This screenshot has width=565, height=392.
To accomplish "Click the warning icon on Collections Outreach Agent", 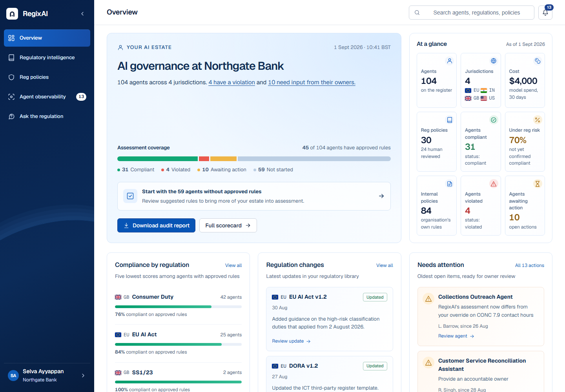I will pyautogui.click(x=428, y=299).
